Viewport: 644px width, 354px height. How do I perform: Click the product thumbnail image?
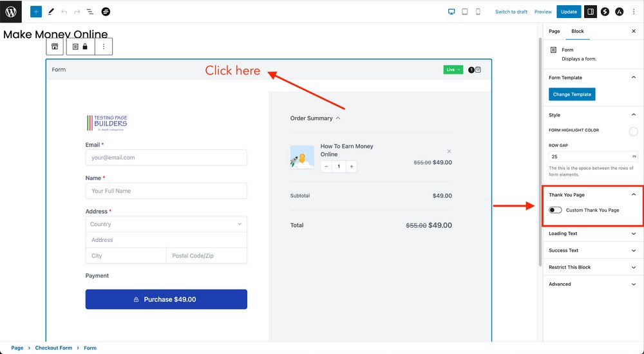[x=302, y=157]
